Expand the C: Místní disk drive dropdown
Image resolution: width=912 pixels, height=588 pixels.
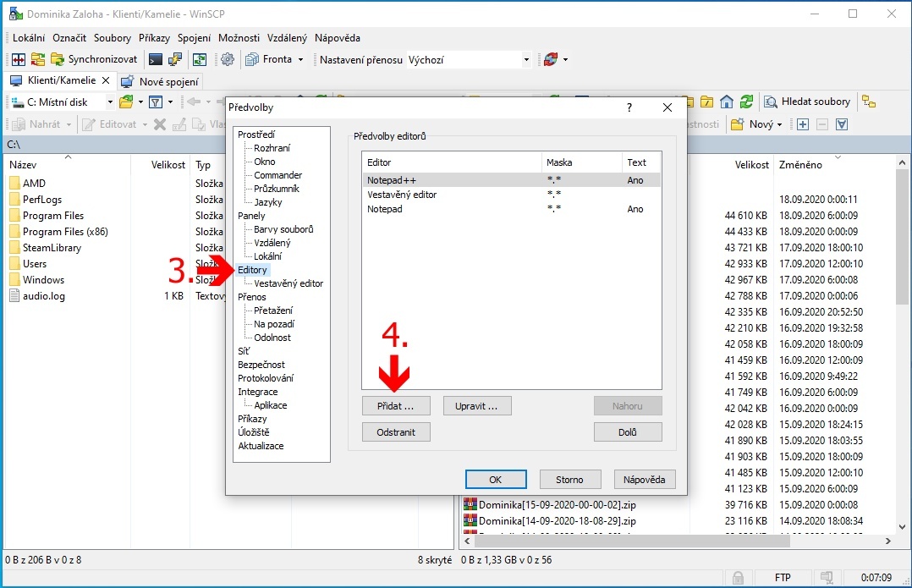click(x=109, y=102)
